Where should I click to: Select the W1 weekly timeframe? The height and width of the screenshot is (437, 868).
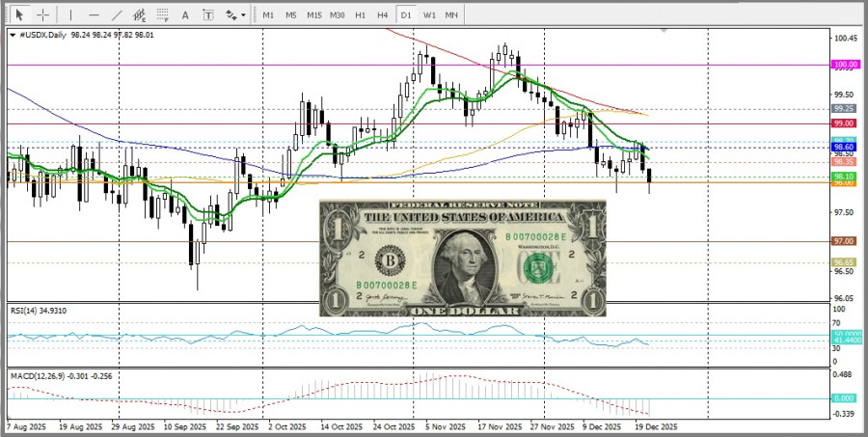pyautogui.click(x=429, y=14)
